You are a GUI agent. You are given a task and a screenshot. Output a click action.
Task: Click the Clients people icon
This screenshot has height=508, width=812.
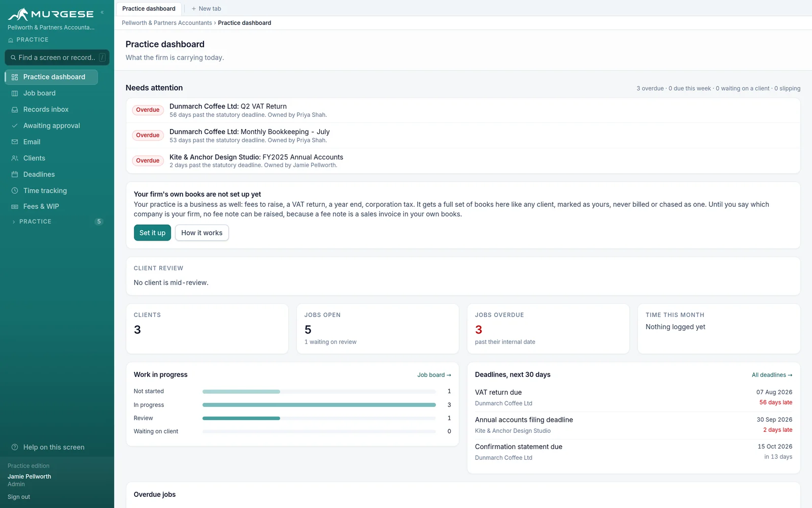[x=15, y=158]
